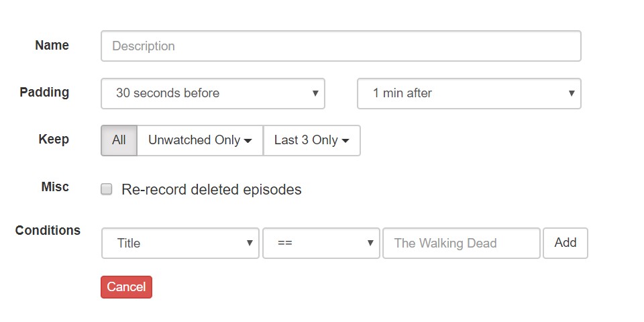Expand the Last 3 Only dropdown button
Screen dimensions: 644x322
312,140
